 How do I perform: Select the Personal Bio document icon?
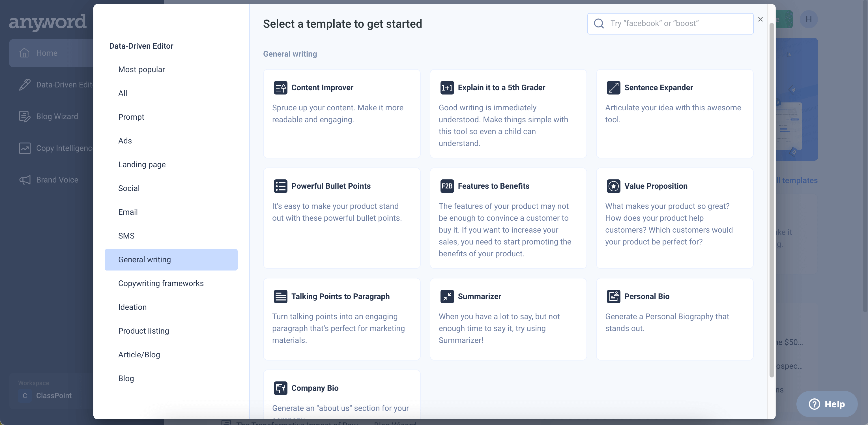[x=613, y=297]
